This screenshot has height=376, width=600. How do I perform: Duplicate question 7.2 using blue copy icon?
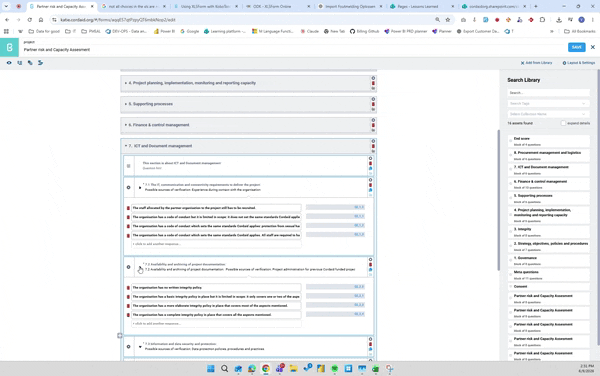pos(370,270)
